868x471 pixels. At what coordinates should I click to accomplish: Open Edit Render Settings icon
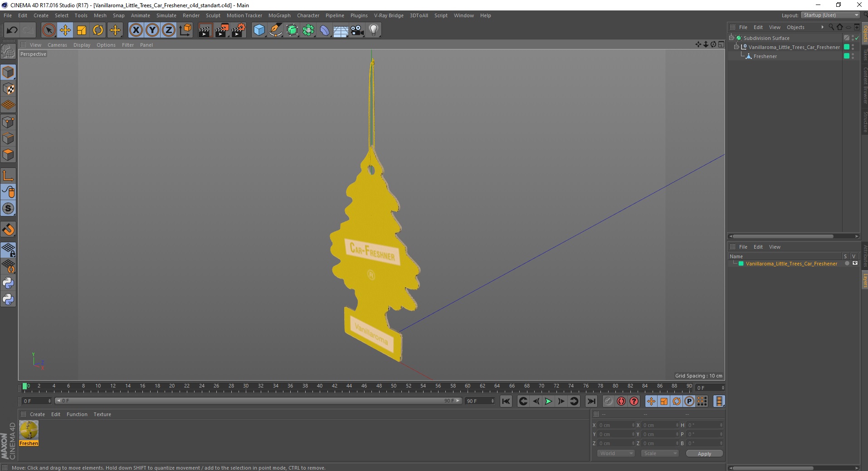[238, 30]
